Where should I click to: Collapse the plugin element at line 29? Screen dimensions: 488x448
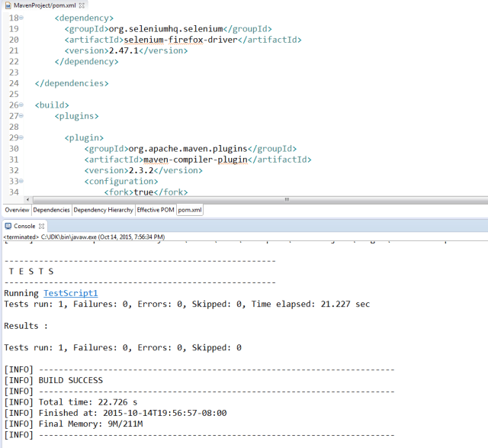pos(21,138)
